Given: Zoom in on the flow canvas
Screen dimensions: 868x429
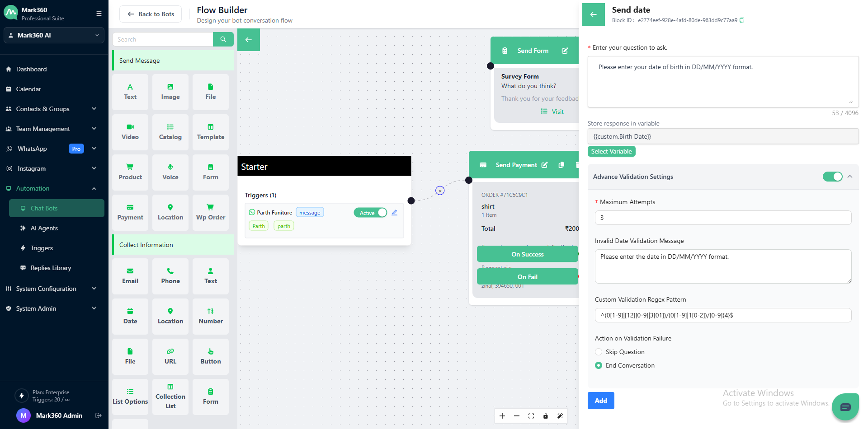Looking at the screenshot, I should pyautogui.click(x=502, y=416).
